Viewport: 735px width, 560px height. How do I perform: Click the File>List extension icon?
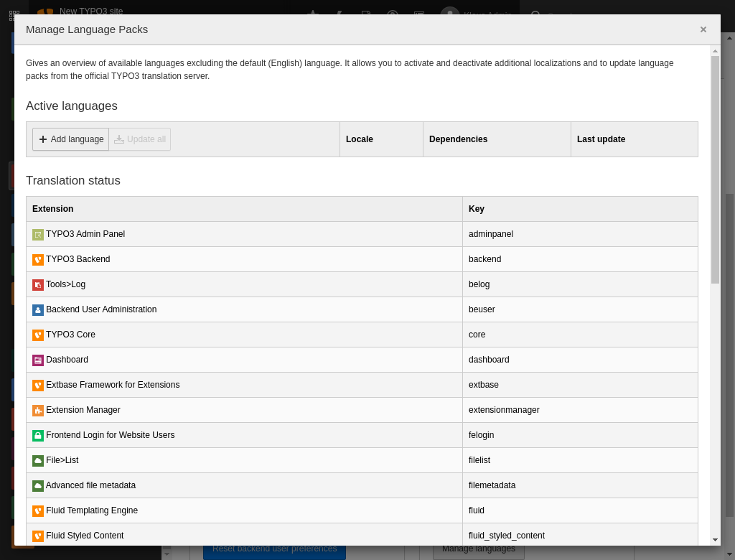point(38,461)
